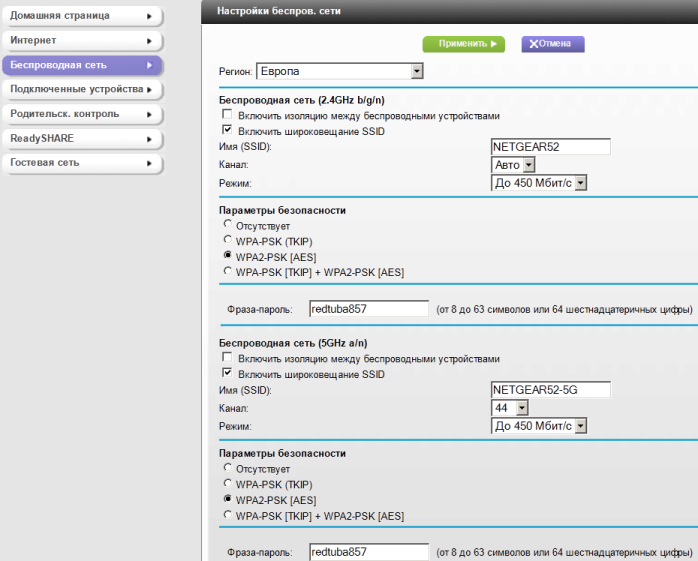Click the 2.4GHz passphrase field
The height and width of the screenshot is (561, 698).
(369, 309)
